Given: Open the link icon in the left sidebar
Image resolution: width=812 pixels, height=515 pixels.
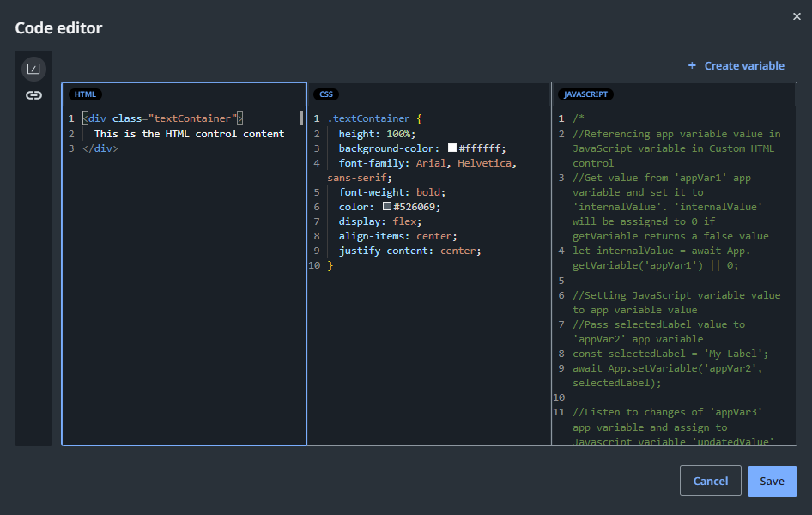Looking at the screenshot, I should [x=33, y=95].
